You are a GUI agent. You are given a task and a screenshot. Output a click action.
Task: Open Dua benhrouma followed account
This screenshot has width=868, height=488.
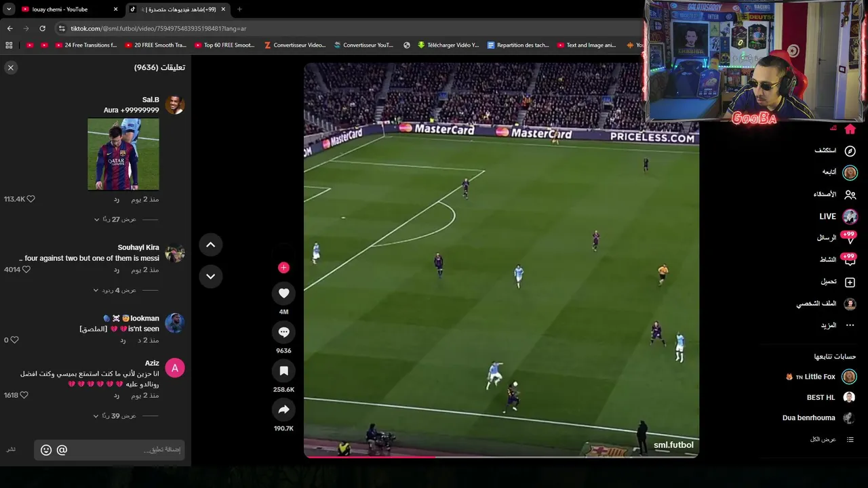point(819,418)
